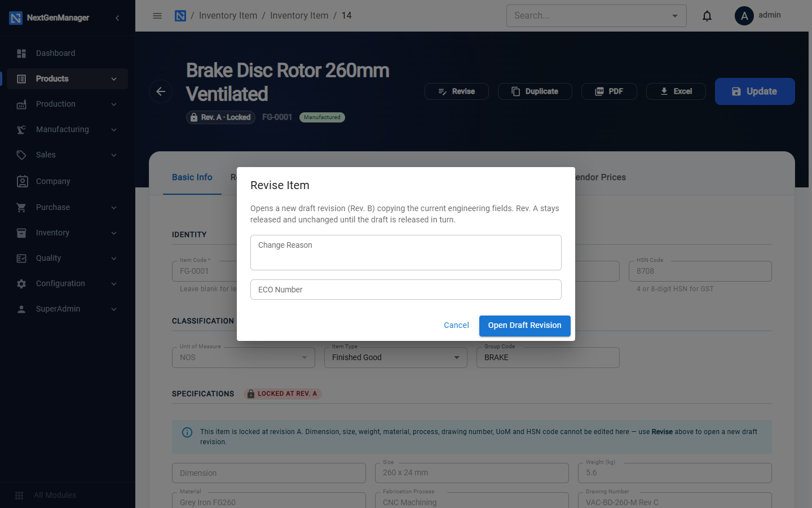Click Open Draft Revision button
This screenshot has height=508, width=812.
[525, 326]
